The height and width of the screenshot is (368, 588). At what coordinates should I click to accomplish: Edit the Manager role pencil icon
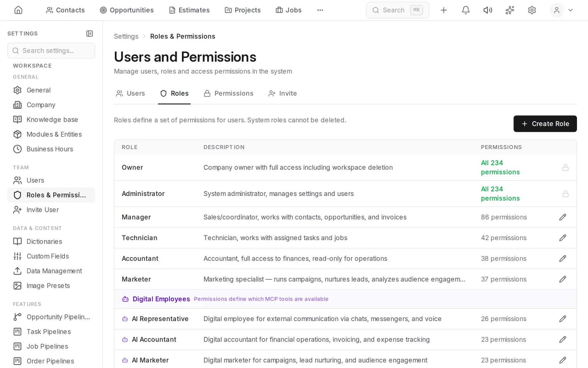pos(563,217)
